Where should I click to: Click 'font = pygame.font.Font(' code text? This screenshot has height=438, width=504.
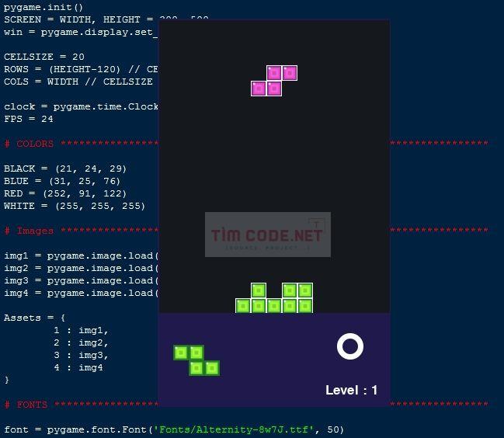(78, 429)
